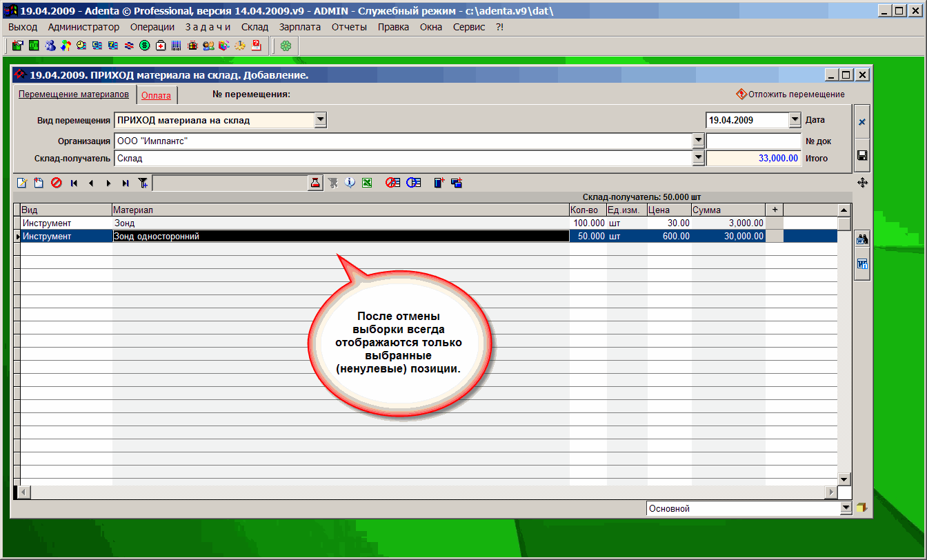
Task: Click the red prohibition delete-row icon
Action: pyautogui.click(x=56, y=183)
